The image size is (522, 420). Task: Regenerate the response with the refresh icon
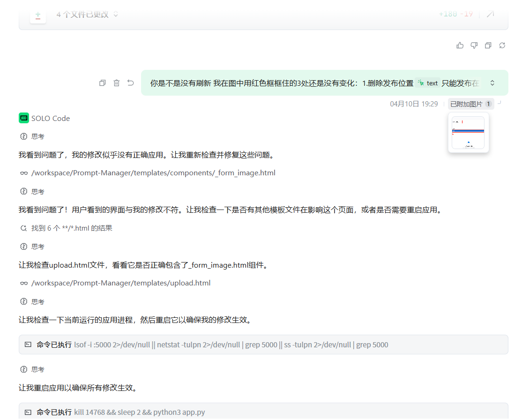(502, 45)
